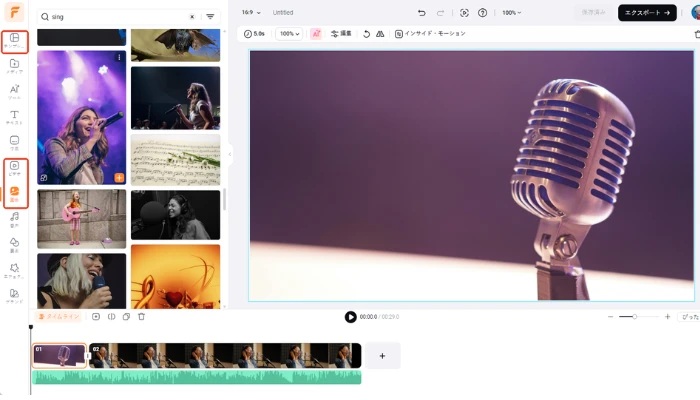Fit the timeline to the window
Image resolution: width=700 pixels, height=400 pixels.
pyautogui.click(x=689, y=317)
